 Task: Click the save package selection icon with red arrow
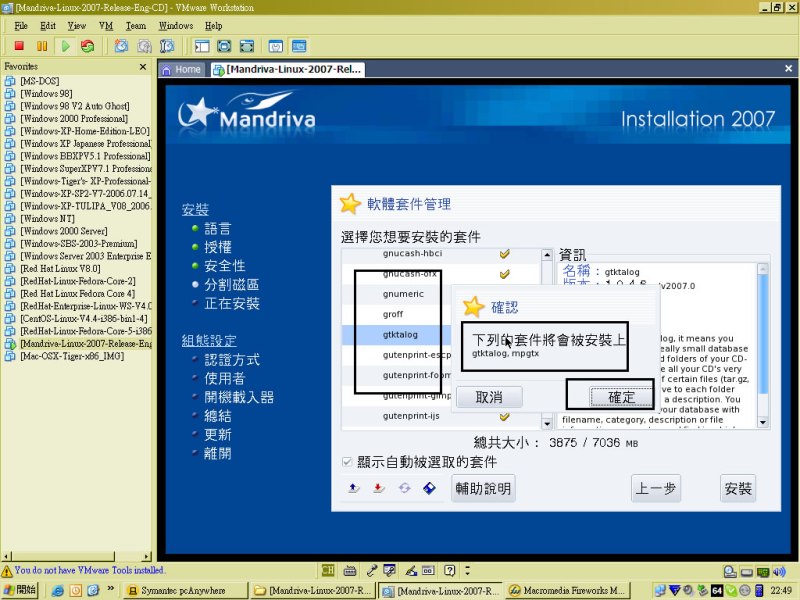tap(378, 488)
